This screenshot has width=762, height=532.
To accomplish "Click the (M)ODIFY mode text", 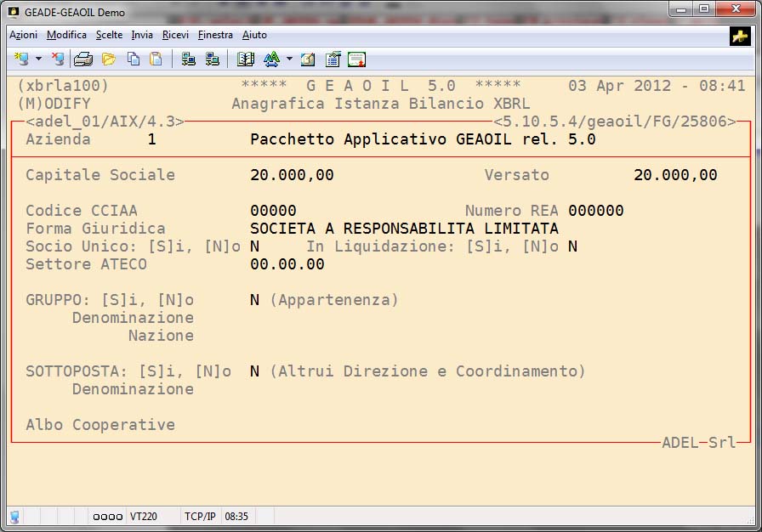I will pyautogui.click(x=54, y=104).
